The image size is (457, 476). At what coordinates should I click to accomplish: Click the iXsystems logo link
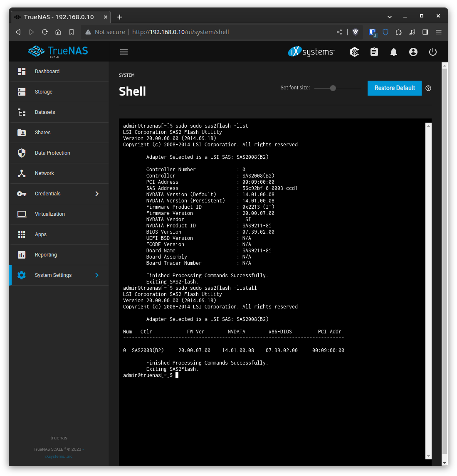point(311,52)
